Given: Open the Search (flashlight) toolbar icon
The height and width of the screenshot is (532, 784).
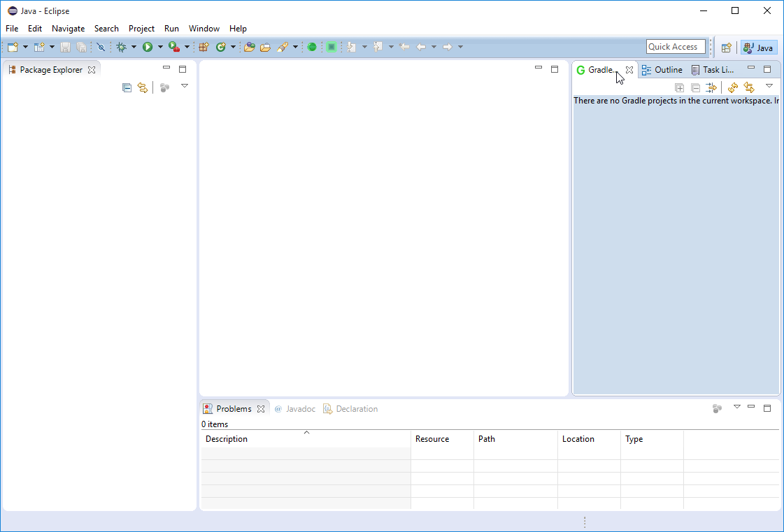Looking at the screenshot, I should tap(285, 47).
